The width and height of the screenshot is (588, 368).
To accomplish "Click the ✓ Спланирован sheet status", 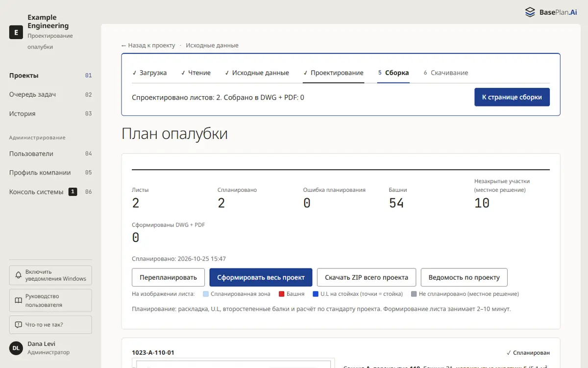I will coord(528,353).
